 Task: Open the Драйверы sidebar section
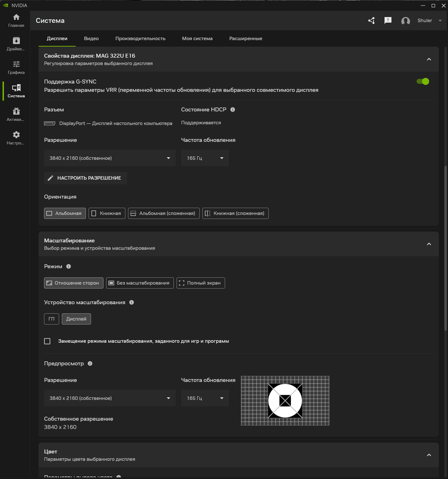16,44
